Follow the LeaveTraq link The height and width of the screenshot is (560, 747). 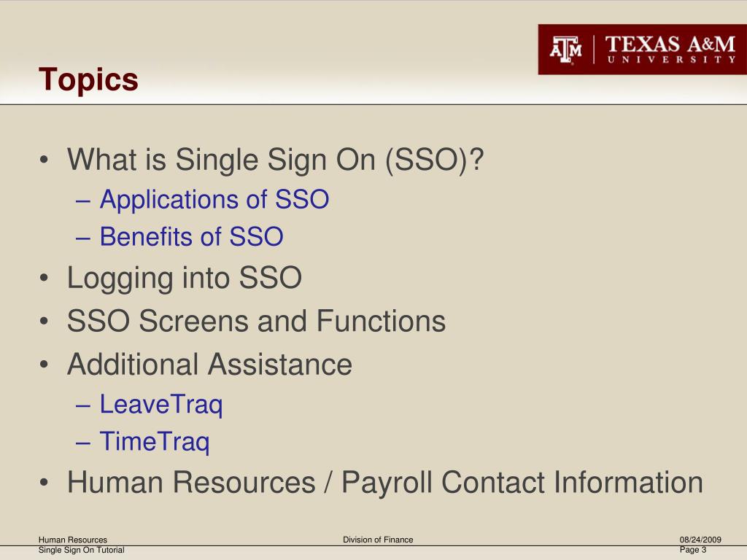click(x=161, y=405)
